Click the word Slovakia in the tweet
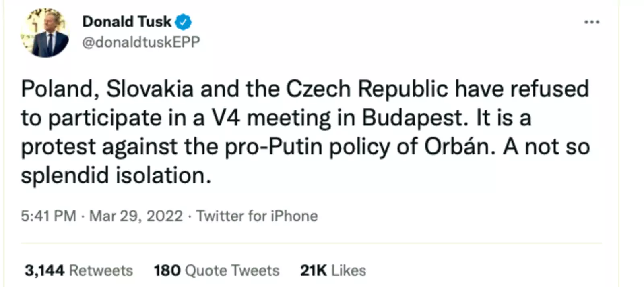 pyautogui.click(x=150, y=89)
